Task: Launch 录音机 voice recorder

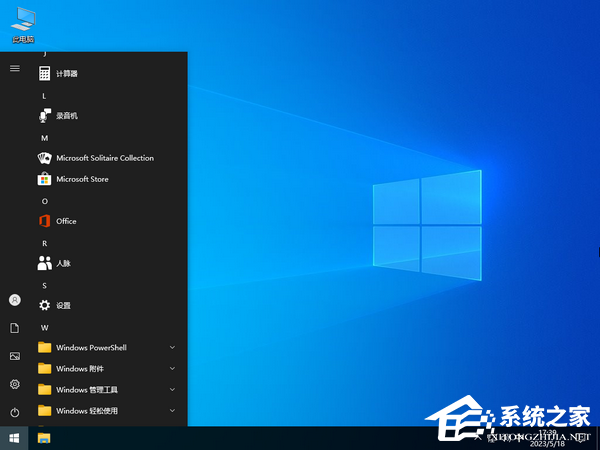Action: coord(66,116)
